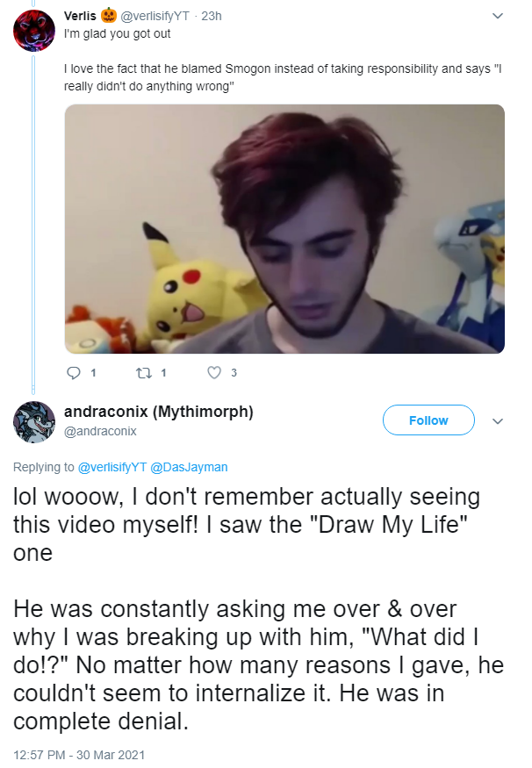This screenshot has width=532, height=768.
Task: Open Verlis's profile avatar
Action: pos(34,31)
